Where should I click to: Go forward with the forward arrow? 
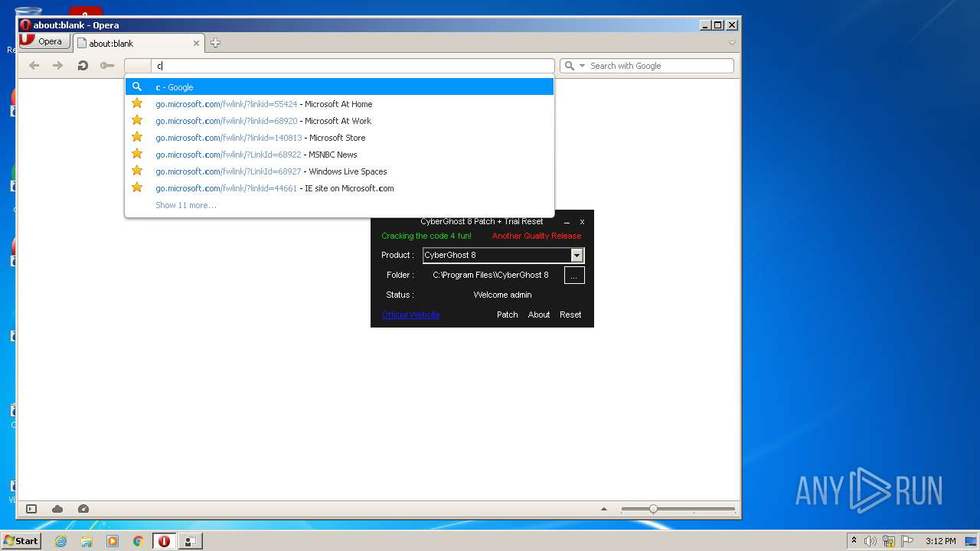point(57,66)
